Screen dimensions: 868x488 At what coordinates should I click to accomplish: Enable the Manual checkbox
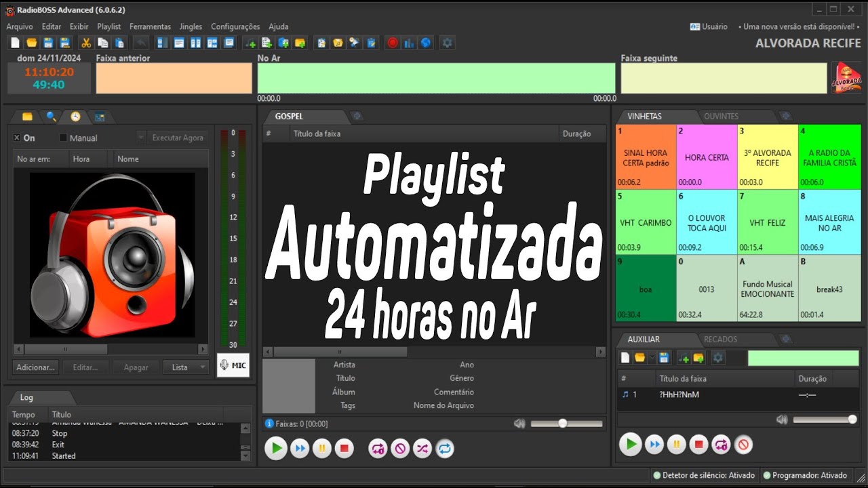[63, 138]
